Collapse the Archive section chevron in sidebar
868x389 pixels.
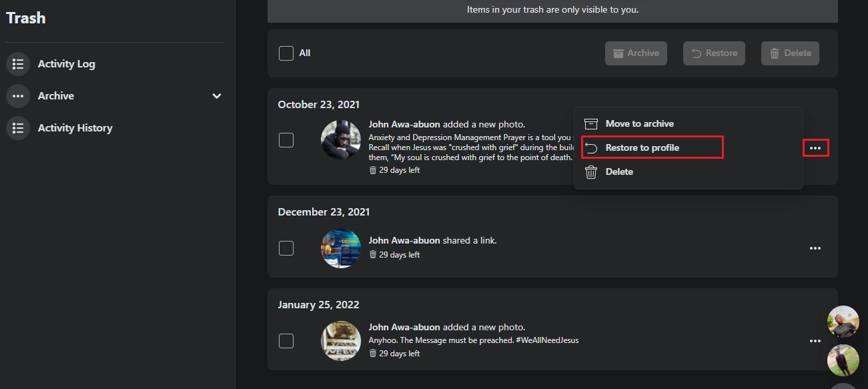[216, 95]
